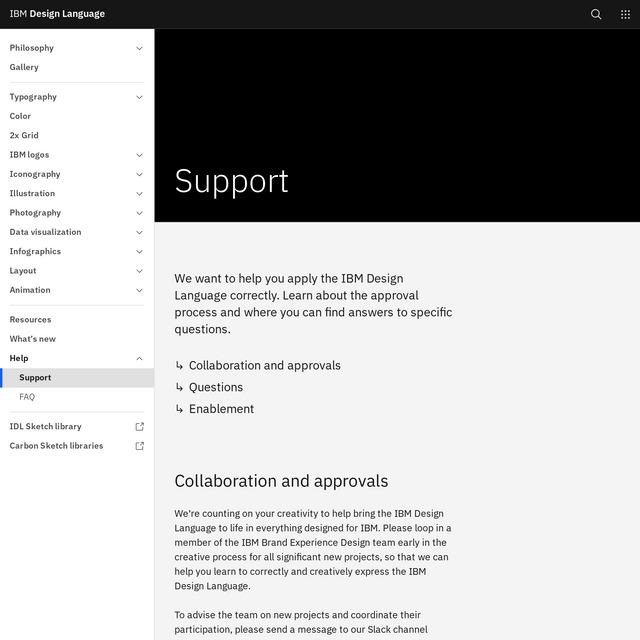Click IBM Design Language header title

(57, 14)
